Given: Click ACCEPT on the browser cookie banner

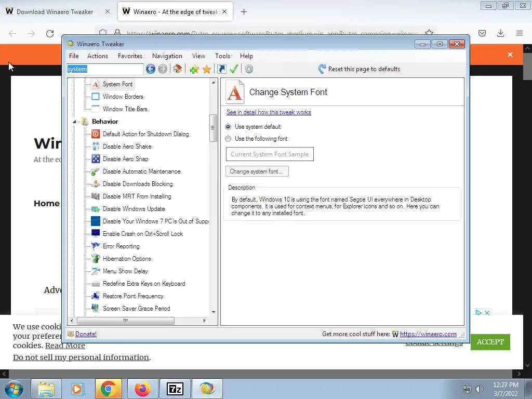Looking at the screenshot, I should tap(490, 342).
